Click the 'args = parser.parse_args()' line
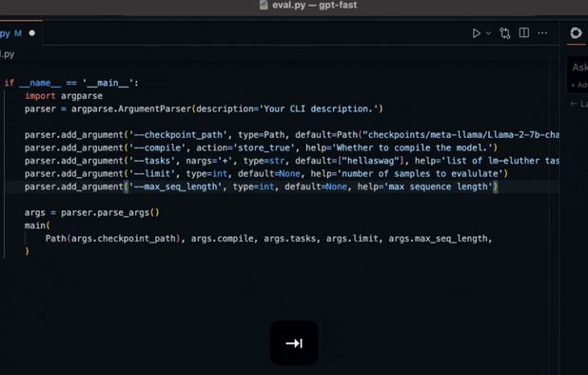Image resolution: width=588 pixels, height=375 pixels. tap(92, 212)
